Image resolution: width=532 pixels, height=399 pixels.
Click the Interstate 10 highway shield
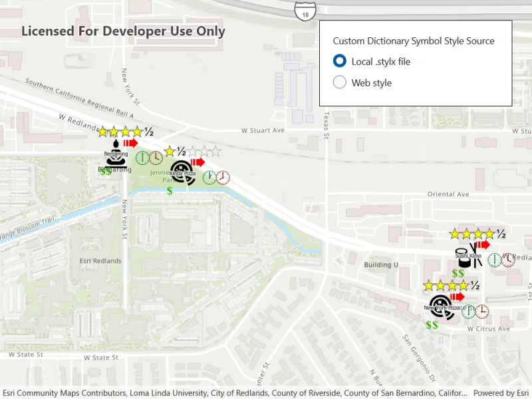[x=305, y=11]
